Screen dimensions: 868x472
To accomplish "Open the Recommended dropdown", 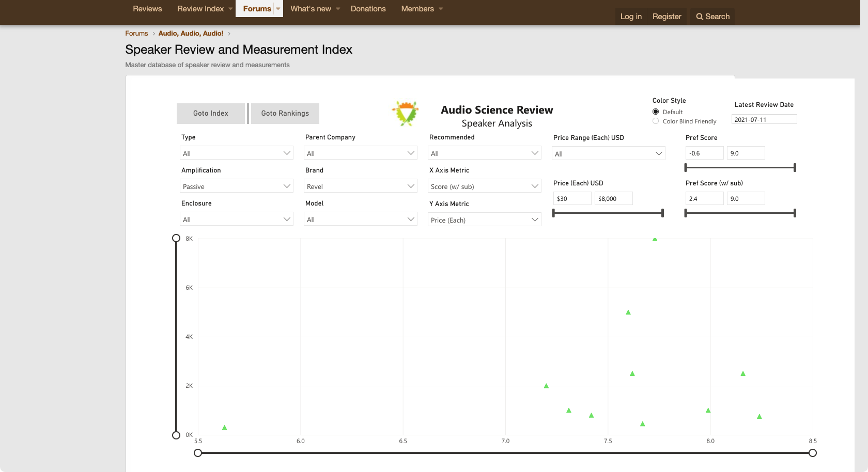I will click(485, 153).
